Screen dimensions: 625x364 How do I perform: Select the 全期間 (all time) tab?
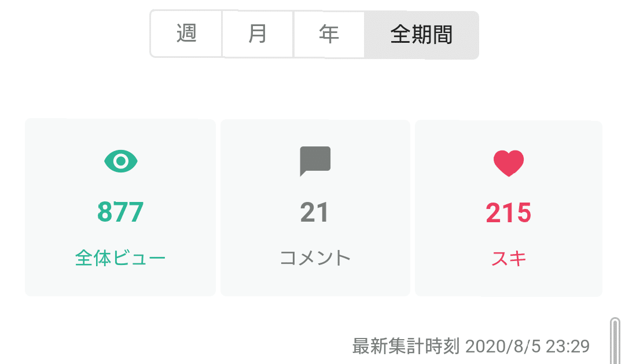pos(421,35)
